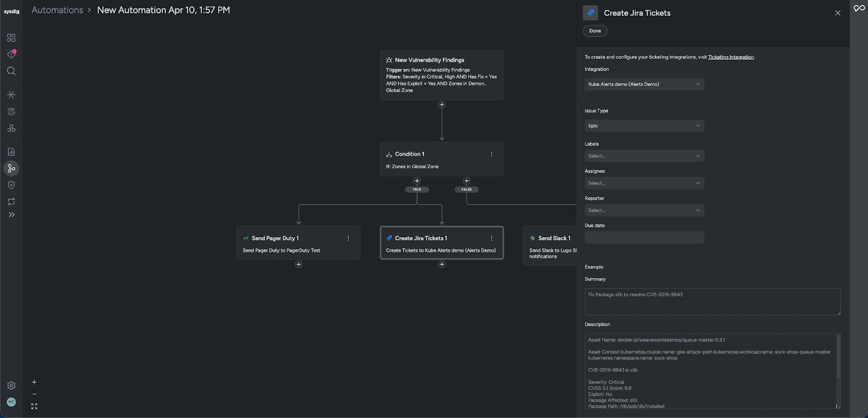Viewport: 868px width, 418px height.
Task: Open the Issue Type dropdown showing Epic
Action: pyautogui.click(x=644, y=126)
